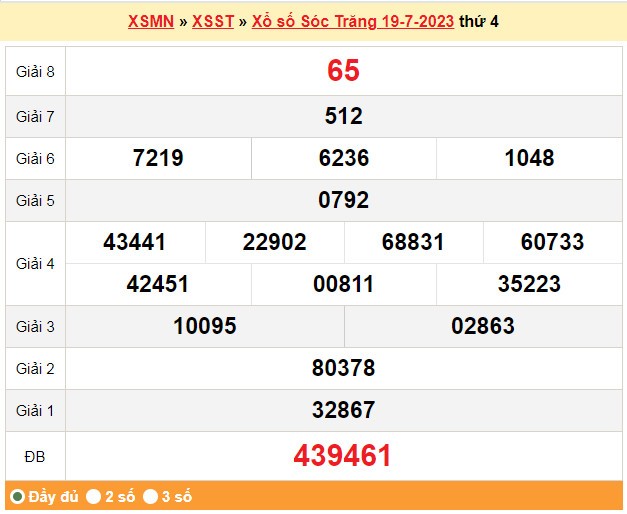Image resolution: width=627 pixels, height=514 pixels.
Task: Click the Giải 2 result 80378
Action: (343, 368)
